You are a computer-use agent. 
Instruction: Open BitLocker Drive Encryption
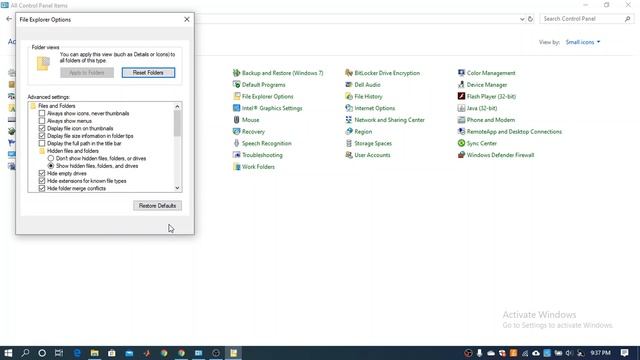pos(382,73)
